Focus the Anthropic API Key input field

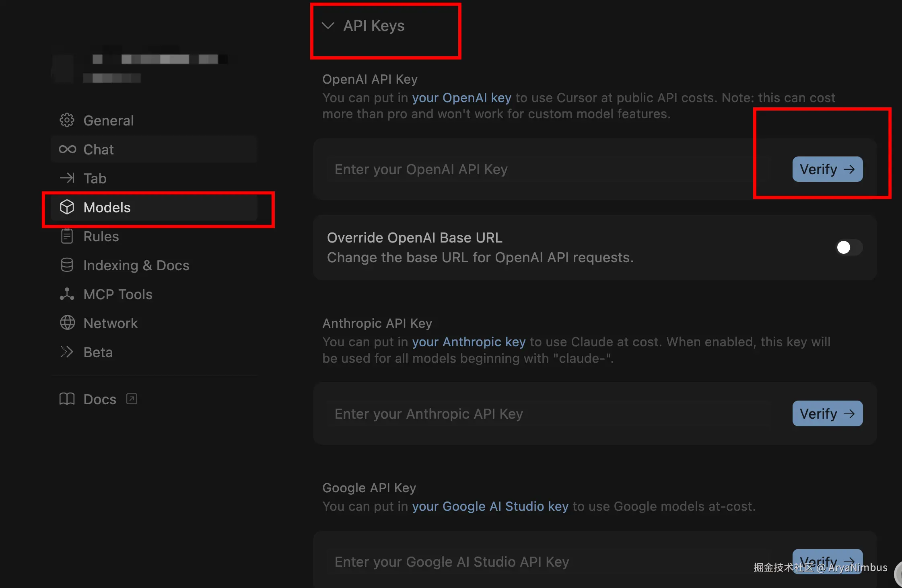tap(547, 414)
